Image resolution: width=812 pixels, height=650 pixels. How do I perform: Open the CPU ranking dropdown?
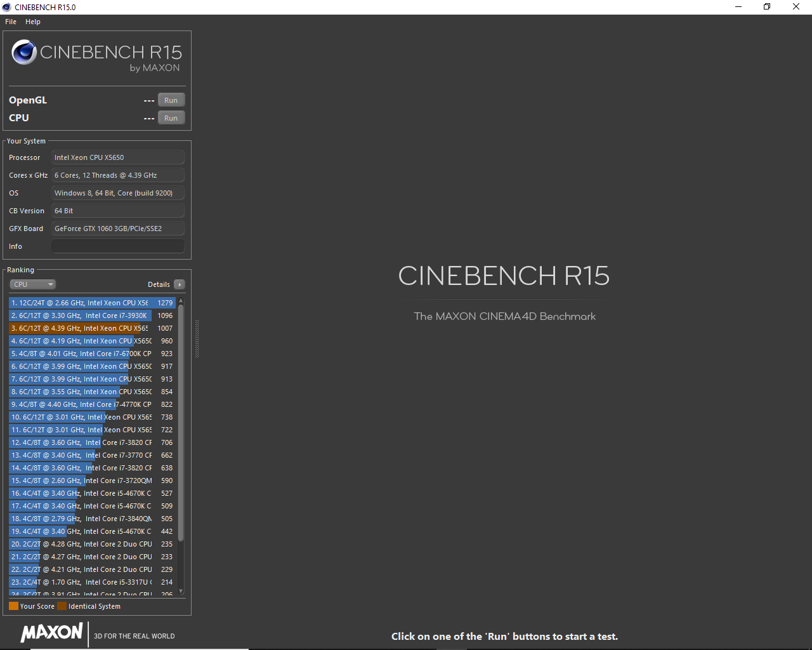tap(33, 284)
